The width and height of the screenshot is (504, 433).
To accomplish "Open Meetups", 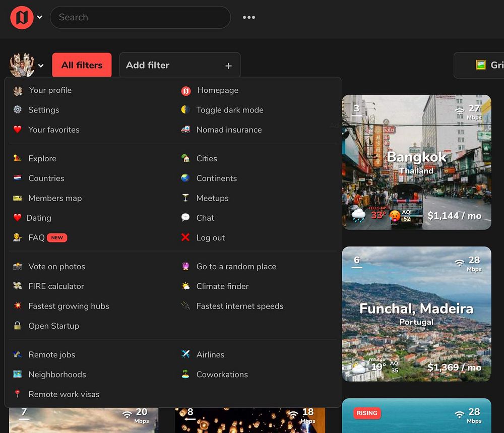I will [213, 198].
